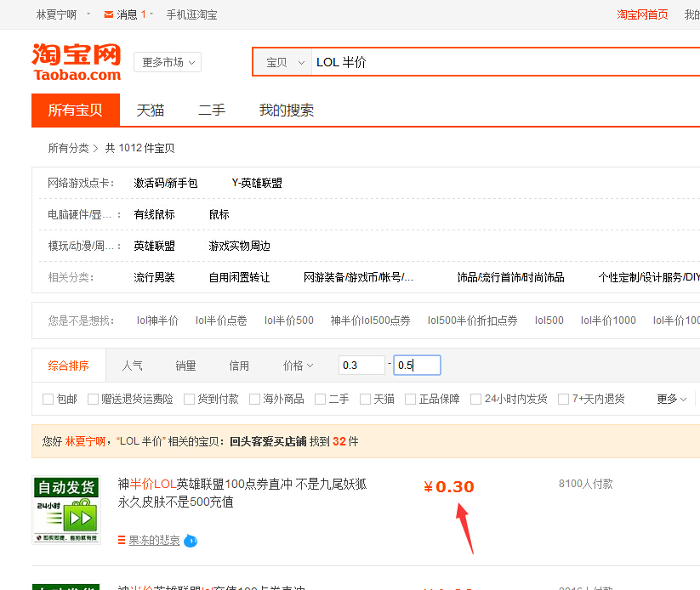700x590 pixels.
Task: Open 淘宝网首页 link
Action: point(642,14)
